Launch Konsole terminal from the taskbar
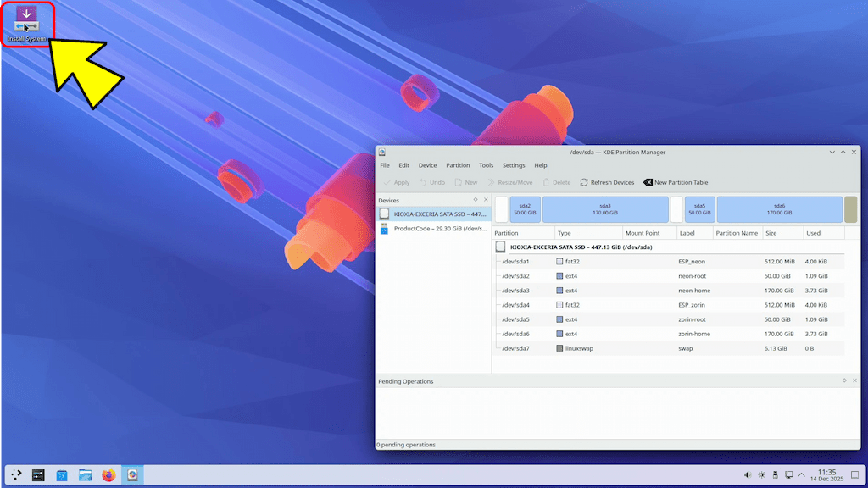 click(x=38, y=475)
